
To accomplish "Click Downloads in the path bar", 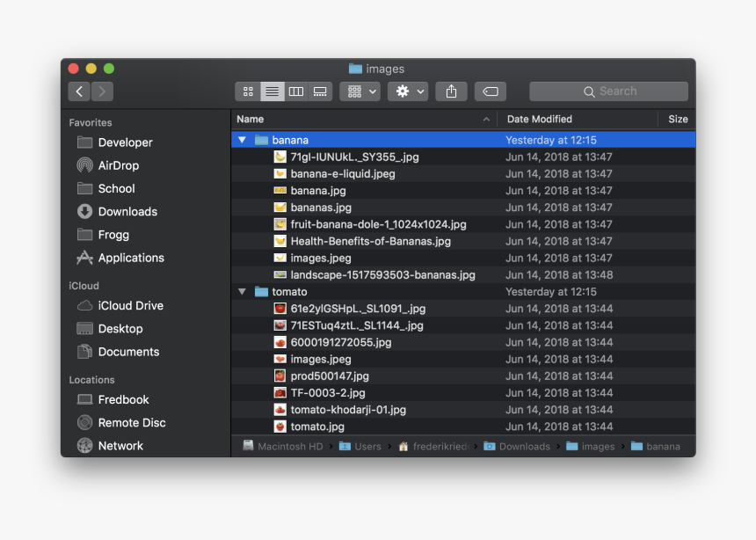I will (524, 447).
